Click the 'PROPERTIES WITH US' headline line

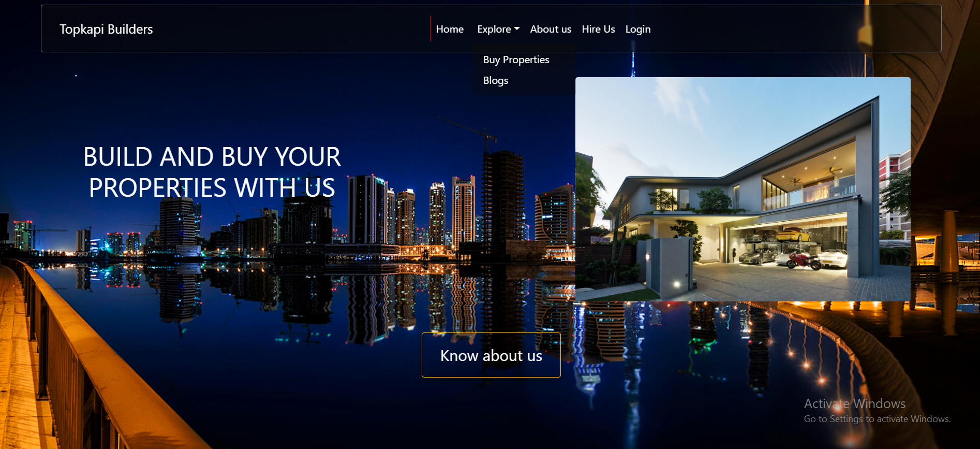[212, 188]
